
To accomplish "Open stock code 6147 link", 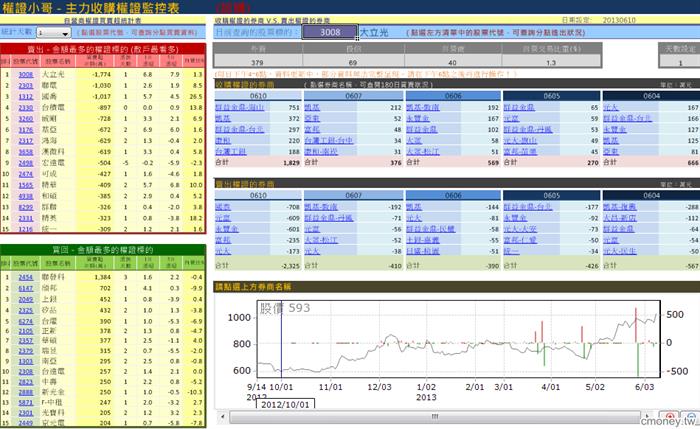I will (x=25, y=288).
